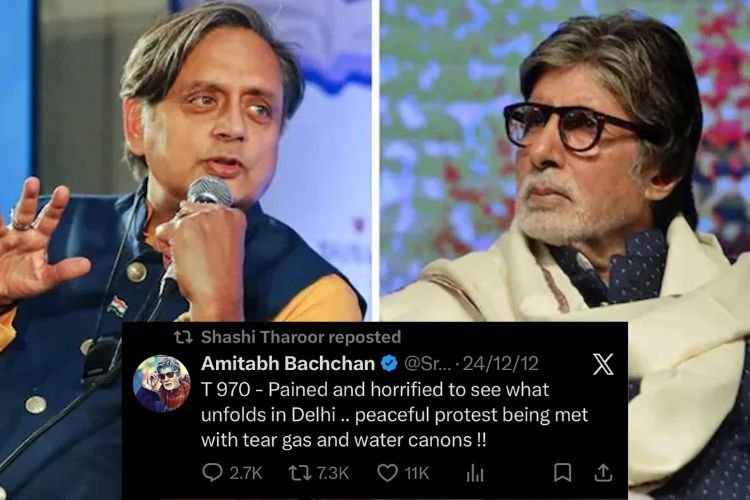This screenshot has width=750, height=500.
Task: Open the 'Shashi Tharoor reposted' label
Action: pos(301,337)
